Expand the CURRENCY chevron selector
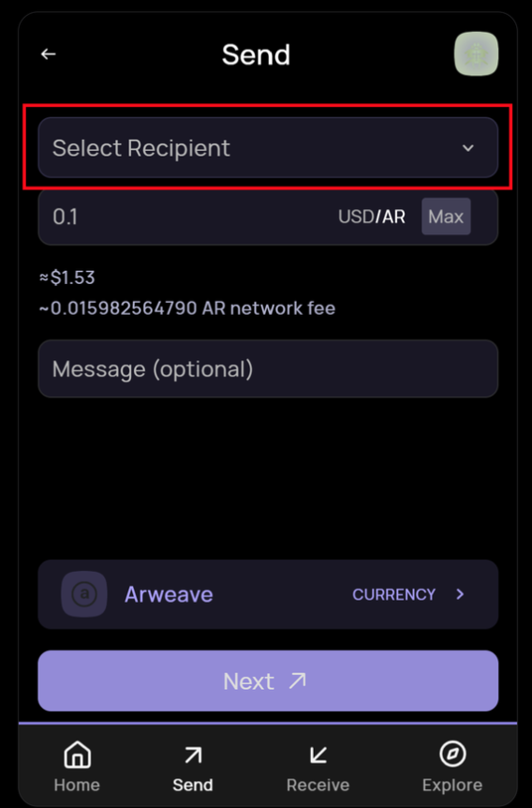Screen dimensions: 532x808 [460, 594]
